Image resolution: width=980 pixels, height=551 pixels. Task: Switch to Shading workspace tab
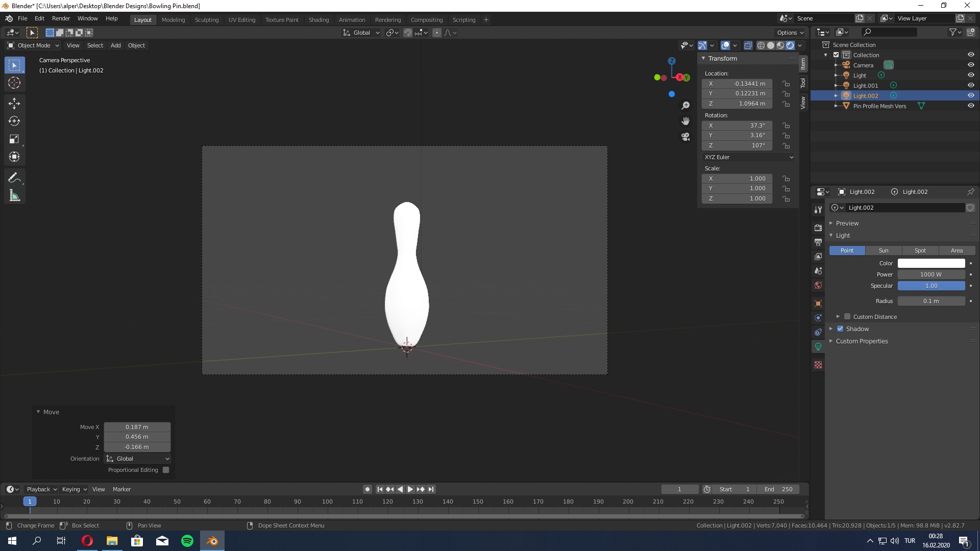click(318, 20)
